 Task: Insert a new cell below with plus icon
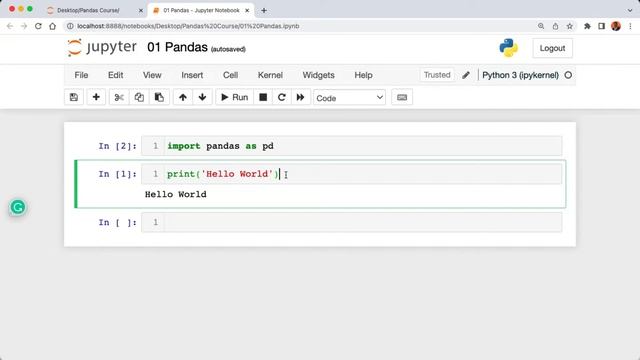pos(96,97)
